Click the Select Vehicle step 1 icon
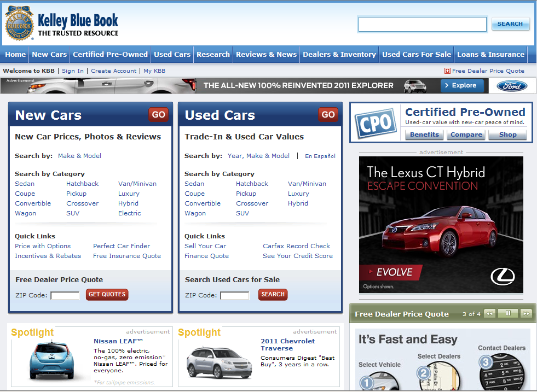This screenshot has height=392, width=537. click(x=379, y=381)
